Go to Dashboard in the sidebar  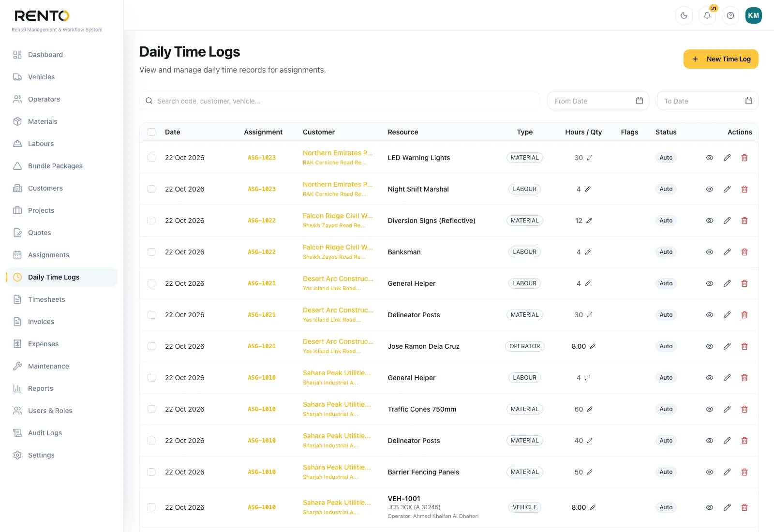62,55
